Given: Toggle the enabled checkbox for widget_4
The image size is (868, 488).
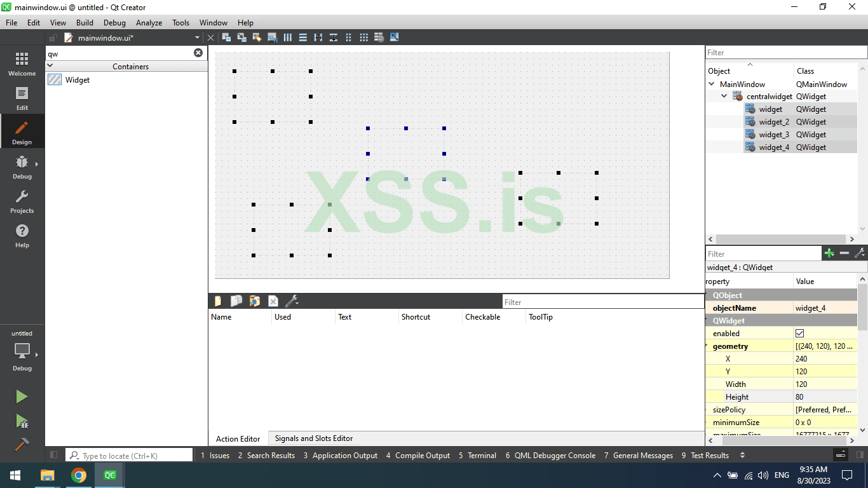Looking at the screenshot, I should click(799, 333).
